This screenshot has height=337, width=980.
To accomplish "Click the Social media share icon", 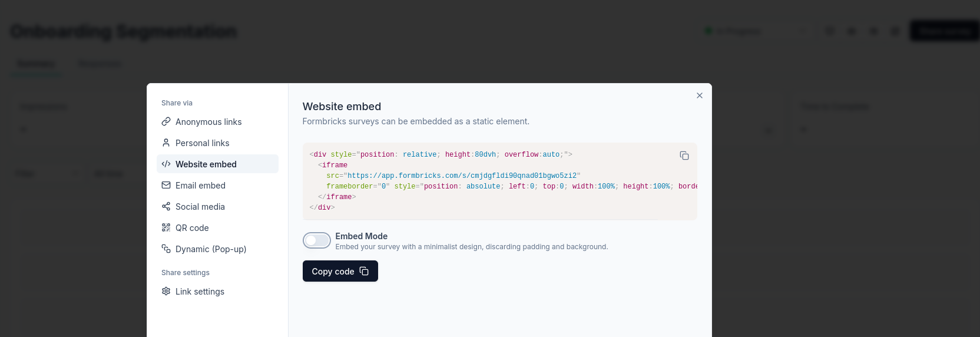I will point(166,207).
